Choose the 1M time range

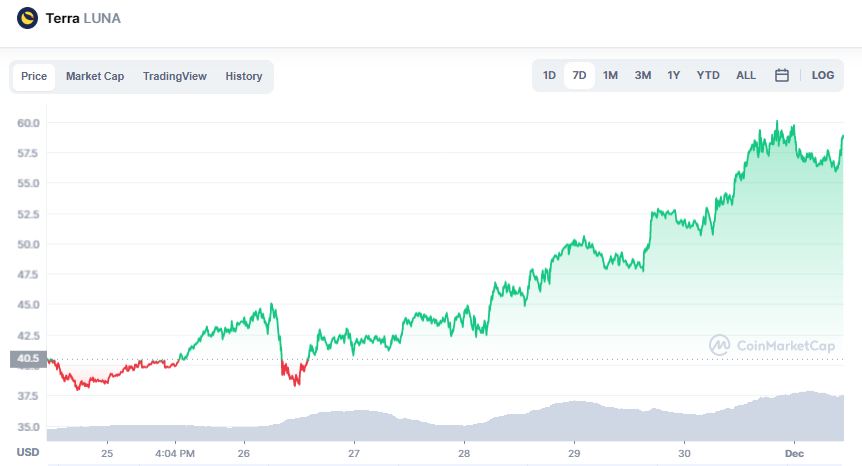[x=610, y=75]
